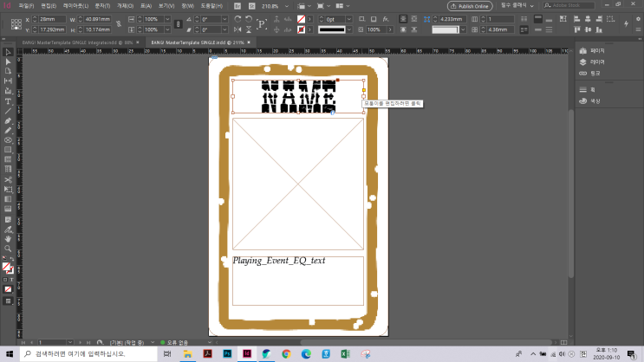Select the Line tool
The width and height of the screenshot is (644, 362).
pyautogui.click(x=8, y=111)
